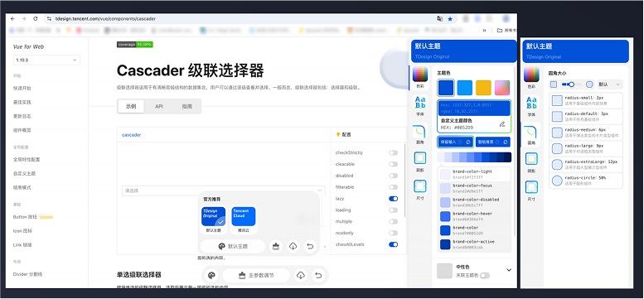
Task: Click the pencil edit icon beside 自定义主题颜色
Action: 502,124
